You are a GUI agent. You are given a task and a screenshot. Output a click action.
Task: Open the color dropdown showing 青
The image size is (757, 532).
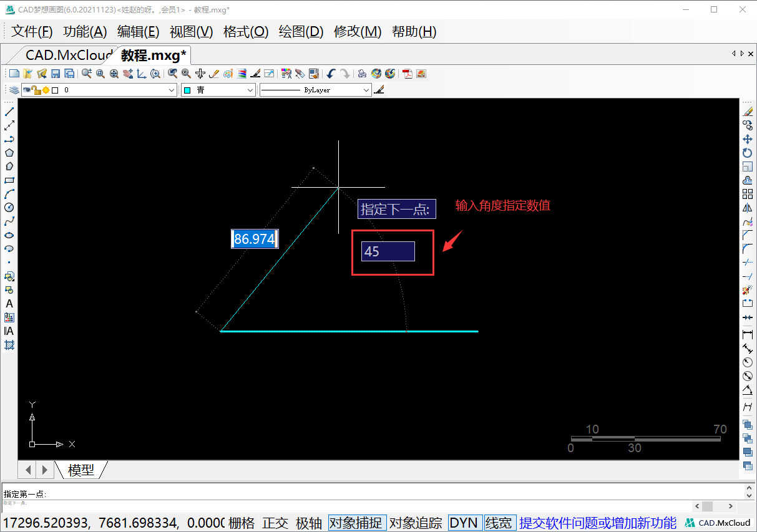[x=218, y=90]
